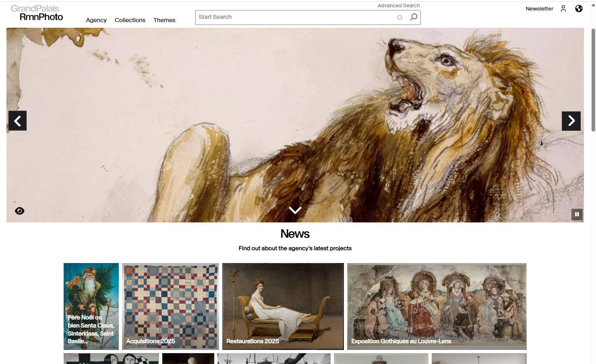Click the down chevron on the banner

pos(295,210)
